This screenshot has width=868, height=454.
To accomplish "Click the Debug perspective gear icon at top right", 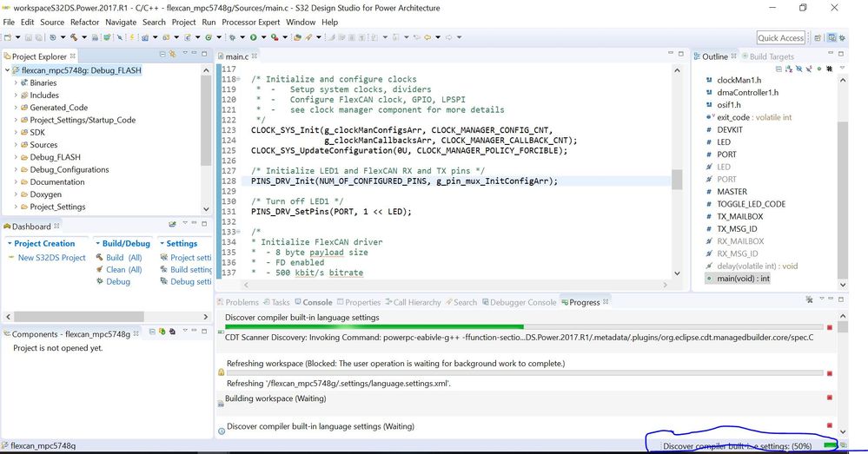I will click(x=842, y=37).
